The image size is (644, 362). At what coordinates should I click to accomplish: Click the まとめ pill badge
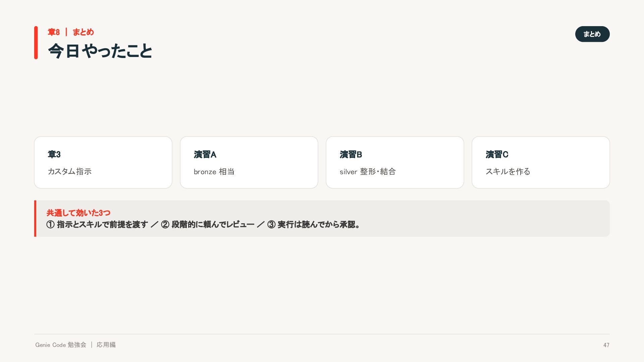(x=592, y=34)
